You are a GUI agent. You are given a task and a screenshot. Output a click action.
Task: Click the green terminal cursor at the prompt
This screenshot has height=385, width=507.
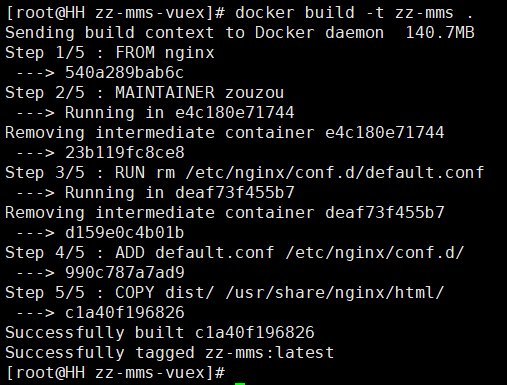(240, 384)
